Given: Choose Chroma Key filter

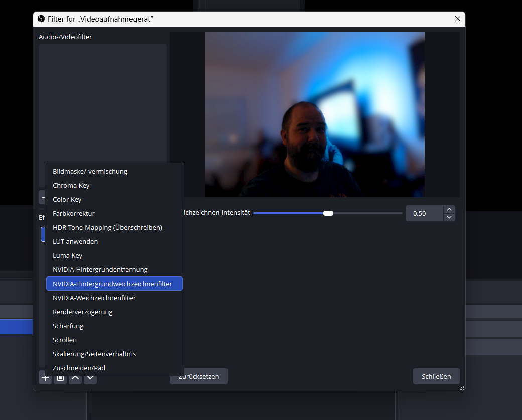Looking at the screenshot, I should 71,185.
